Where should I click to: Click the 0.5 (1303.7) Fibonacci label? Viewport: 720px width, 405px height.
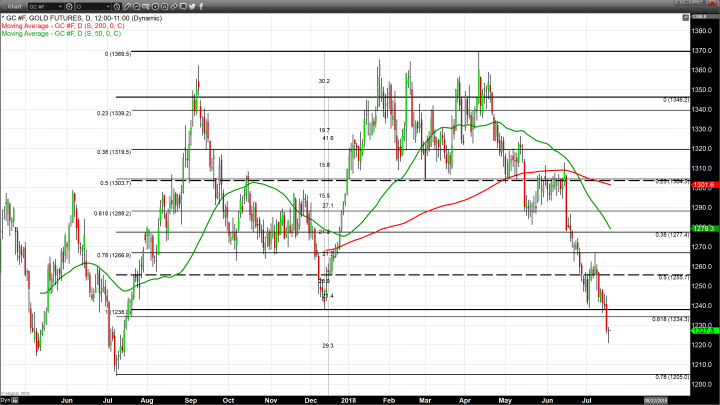pyautogui.click(x=115, y=183)
